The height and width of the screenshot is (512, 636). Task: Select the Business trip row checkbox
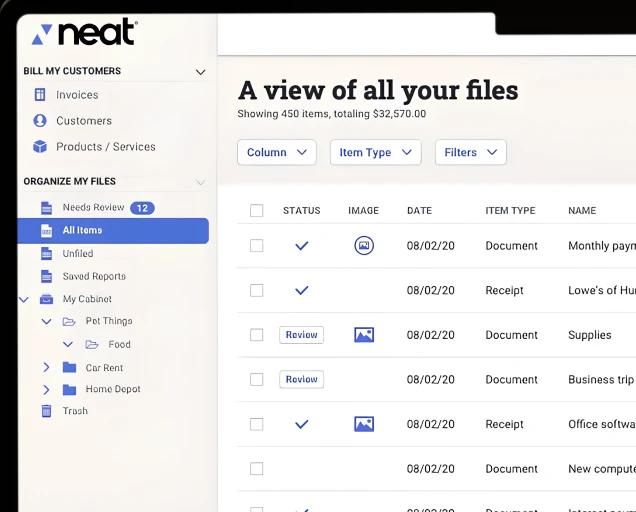[257, 380]
